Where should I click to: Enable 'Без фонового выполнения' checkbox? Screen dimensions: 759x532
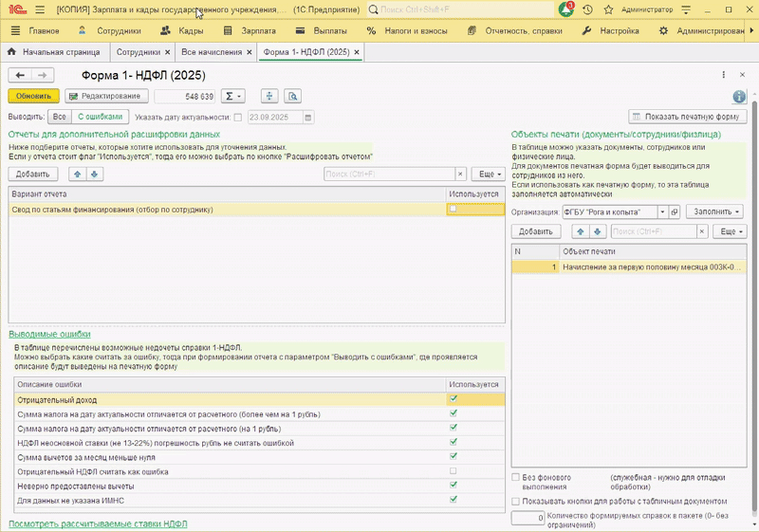click(516, 477)
